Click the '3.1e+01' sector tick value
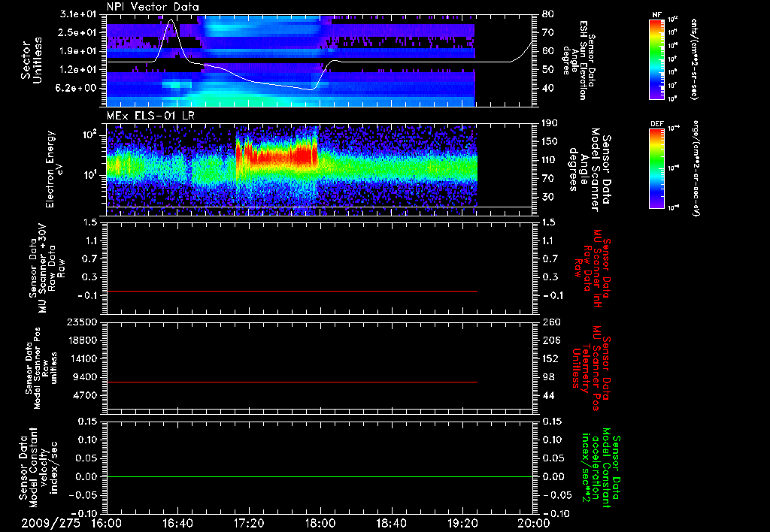 click(x=77, y=14)
